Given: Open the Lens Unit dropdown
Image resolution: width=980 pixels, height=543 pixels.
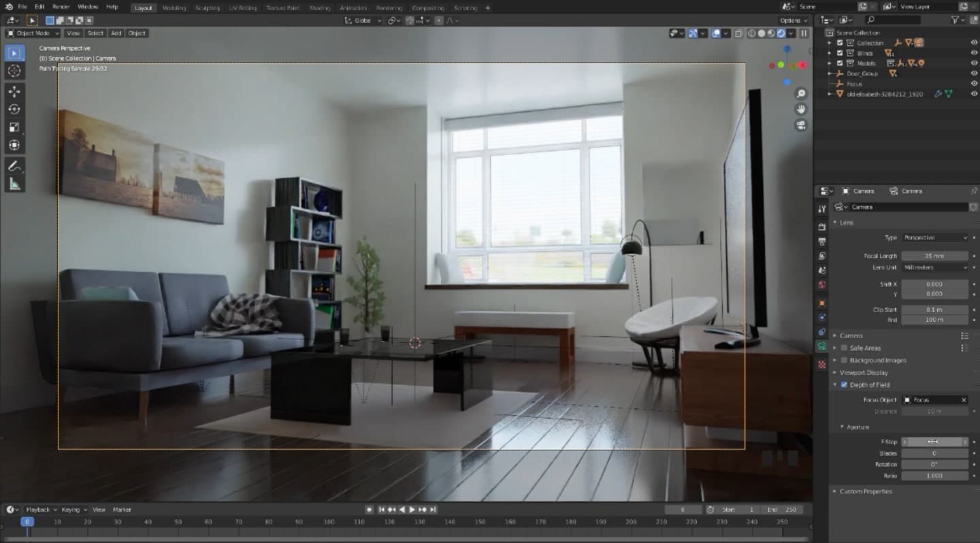Looking at the screenshot, I should click(936, 267).
